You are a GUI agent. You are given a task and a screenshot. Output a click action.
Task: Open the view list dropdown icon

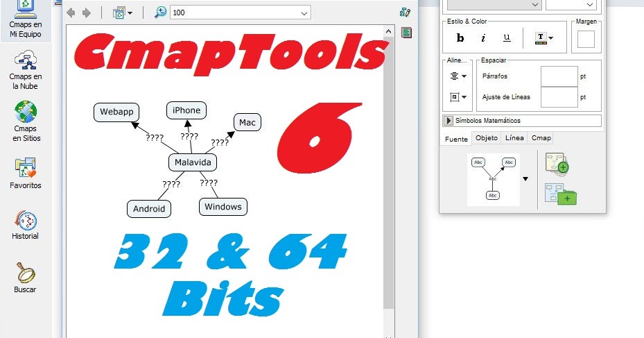pyautogui.click(x=123, y=12)
